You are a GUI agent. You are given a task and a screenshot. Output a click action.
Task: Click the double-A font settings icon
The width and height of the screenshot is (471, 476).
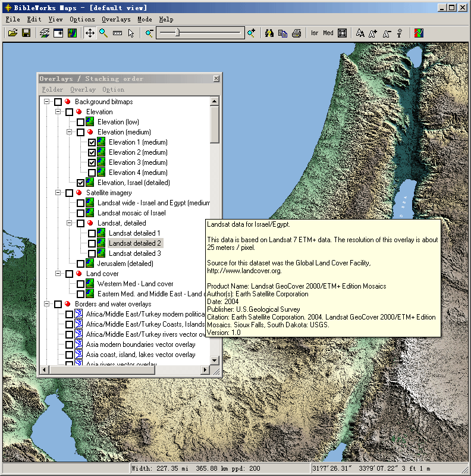coord(360,33)
